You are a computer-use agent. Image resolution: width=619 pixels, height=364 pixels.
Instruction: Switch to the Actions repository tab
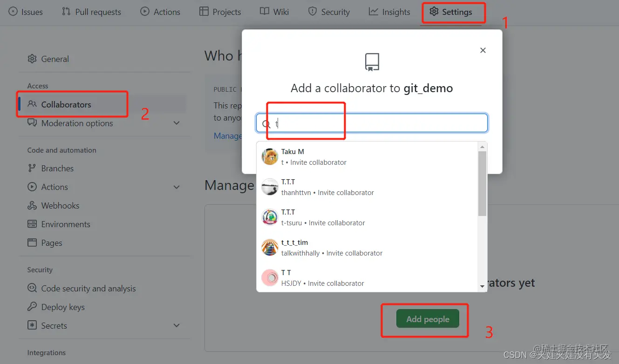pyautogui.click(x=160, y=12)
